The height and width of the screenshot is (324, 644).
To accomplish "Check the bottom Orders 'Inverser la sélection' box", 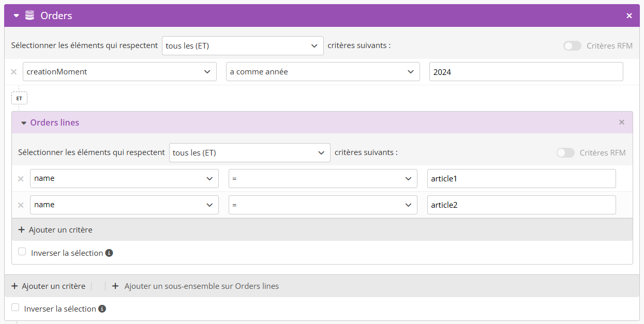I will [x=15, y=307].
